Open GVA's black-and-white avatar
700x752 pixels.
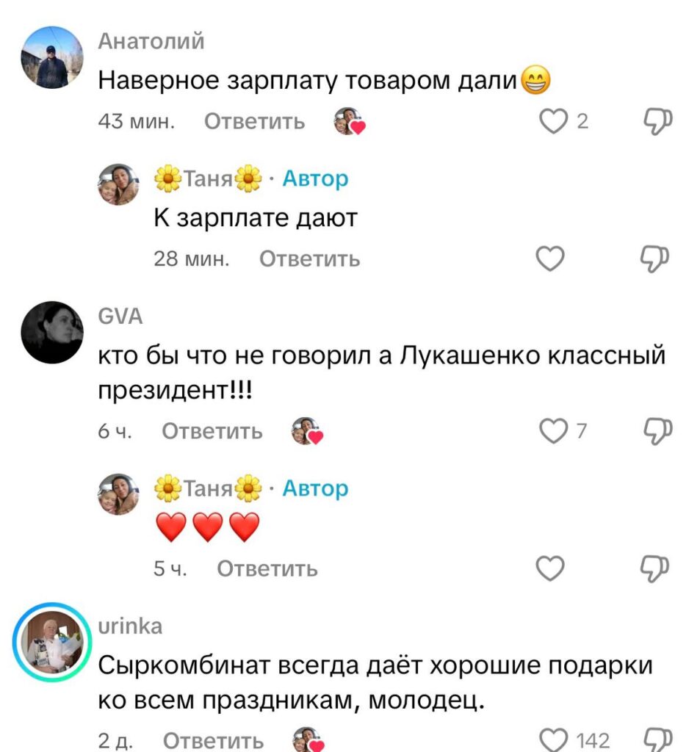pyautogui.click(x=52, y=333)
